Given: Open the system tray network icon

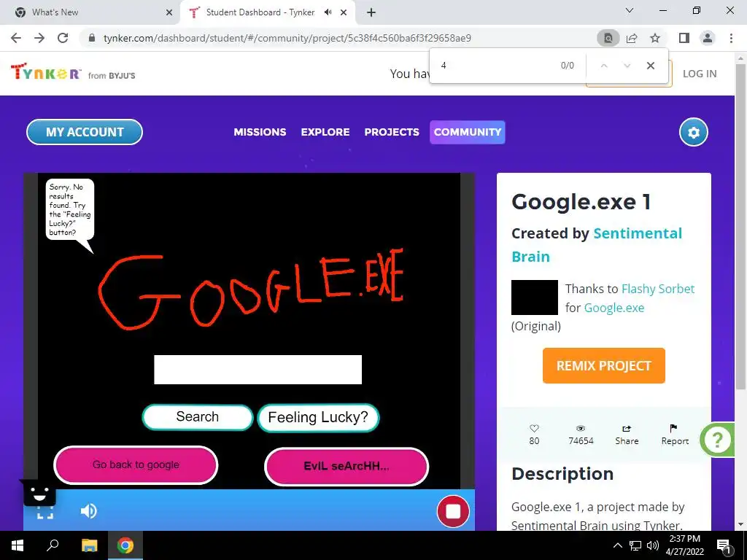Looking at the screenshot, I should 635,545.
